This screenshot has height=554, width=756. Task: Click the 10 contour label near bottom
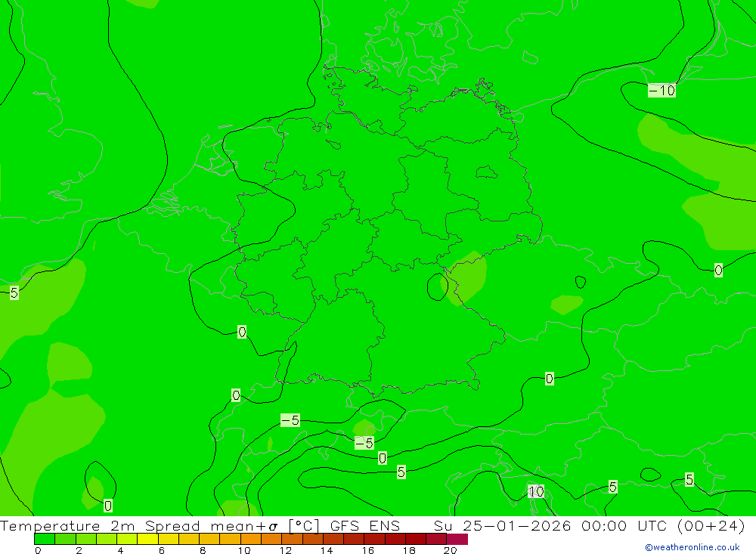click(x=536, y=492)
